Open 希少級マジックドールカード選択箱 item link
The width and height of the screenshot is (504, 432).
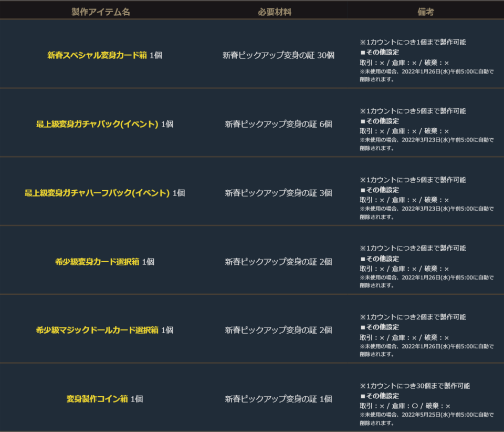pyautogui.click(x=97, y=330)
